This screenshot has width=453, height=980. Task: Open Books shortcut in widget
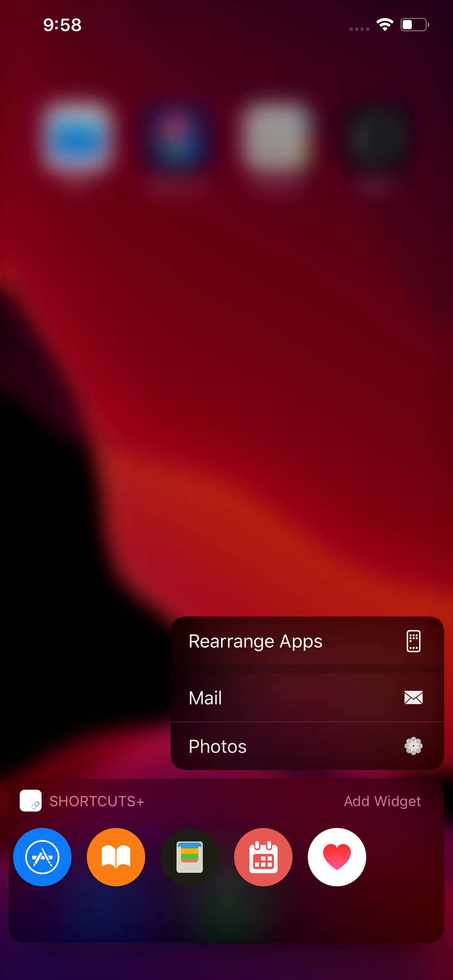click(x=116, y=857)
